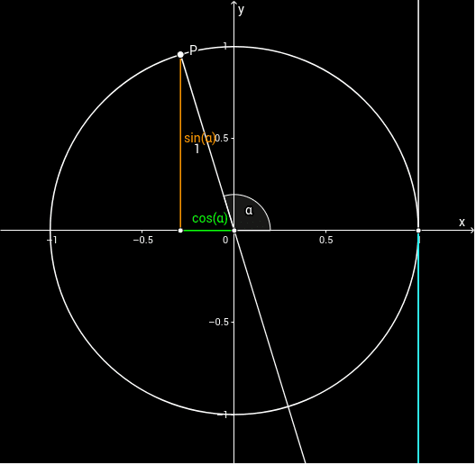
Task: Click the 0.5 tick label on x-axis
Action: [x=327, y=241]
